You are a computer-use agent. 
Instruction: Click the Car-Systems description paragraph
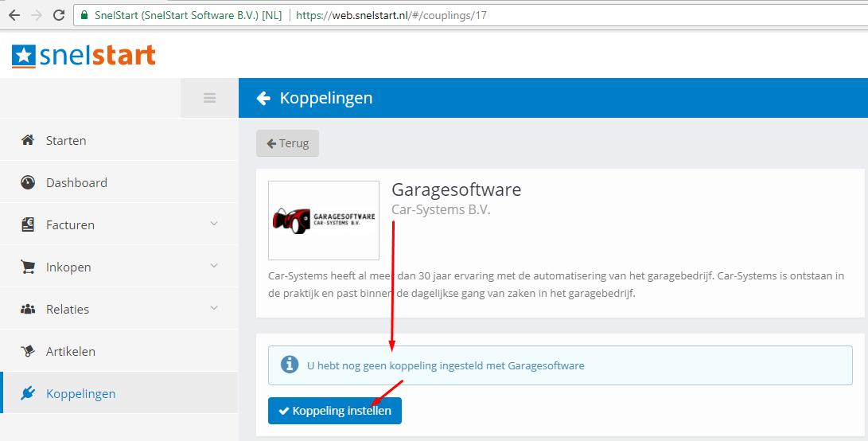click(556, 284)
